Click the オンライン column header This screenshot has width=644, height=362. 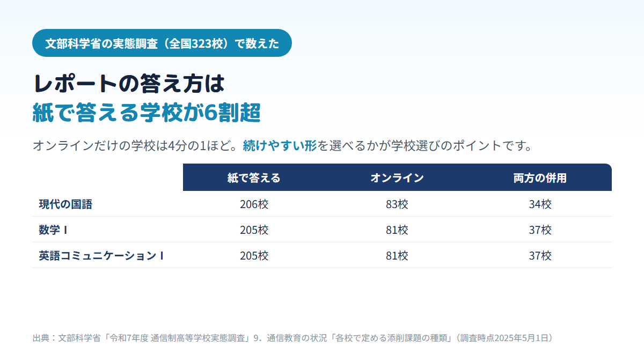(x=397, y=178)
